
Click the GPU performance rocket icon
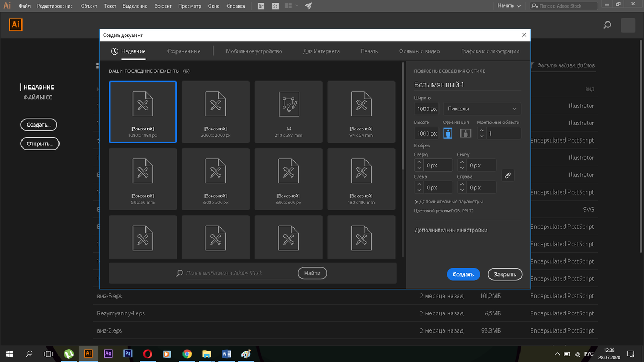pos(309,6)
